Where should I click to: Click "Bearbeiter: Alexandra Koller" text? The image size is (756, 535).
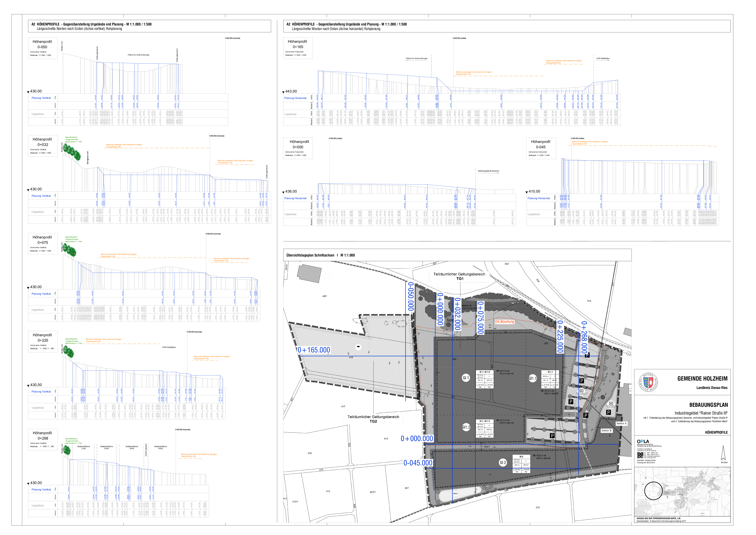[646, 460]
